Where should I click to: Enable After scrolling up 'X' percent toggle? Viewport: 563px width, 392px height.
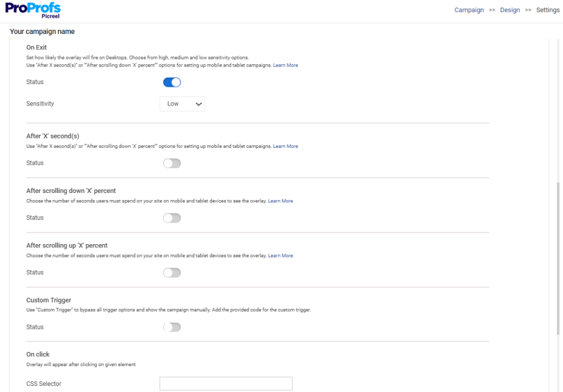pyautogui.click(x=172, y=273)
